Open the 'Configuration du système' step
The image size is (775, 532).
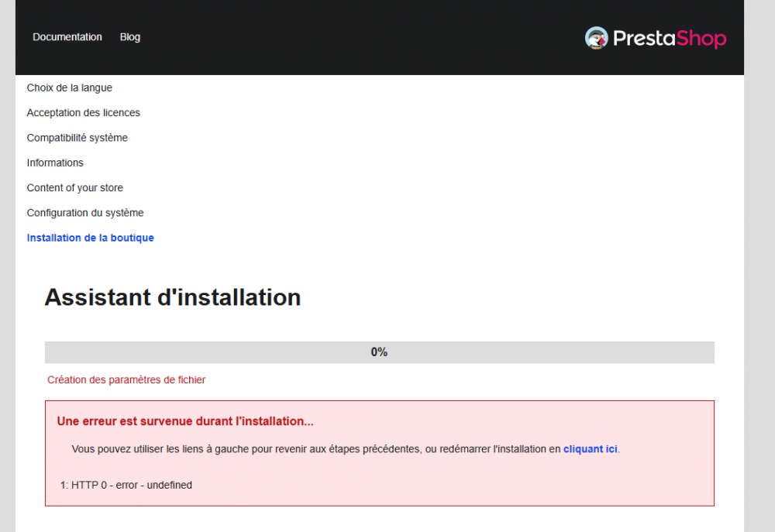(85, 212)
